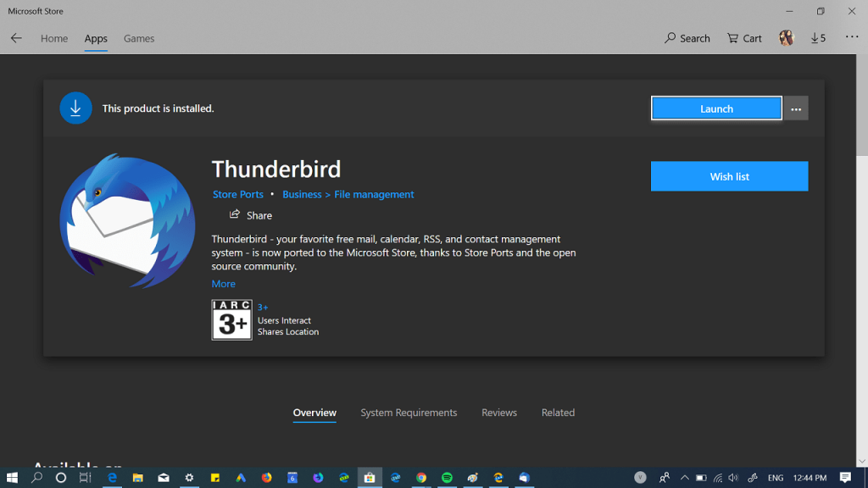Open the Related tab

pos(558,413)
